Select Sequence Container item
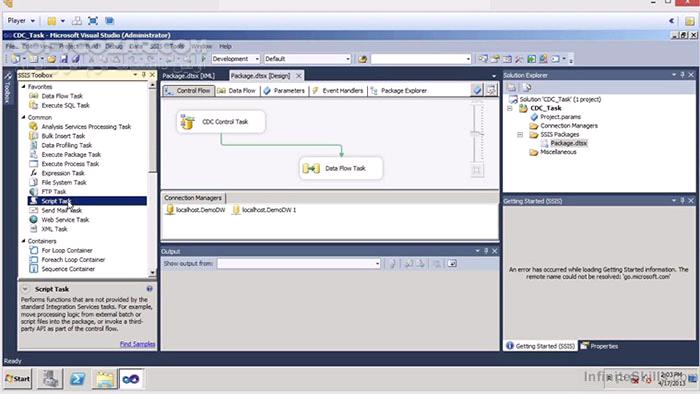This screenshot has height=394, width=700. tap(68, 269)
